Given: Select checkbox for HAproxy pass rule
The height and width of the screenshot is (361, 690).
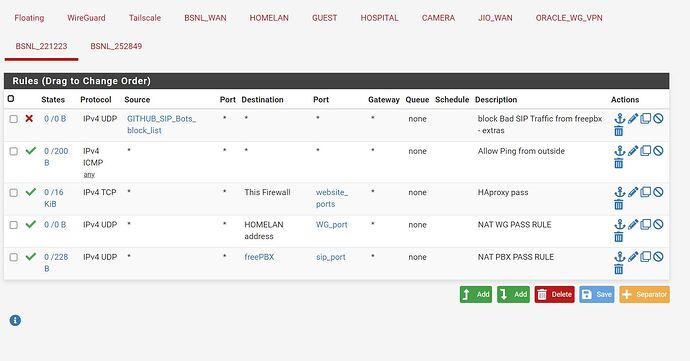Looking at the screenshot, I should pos(14,193).
